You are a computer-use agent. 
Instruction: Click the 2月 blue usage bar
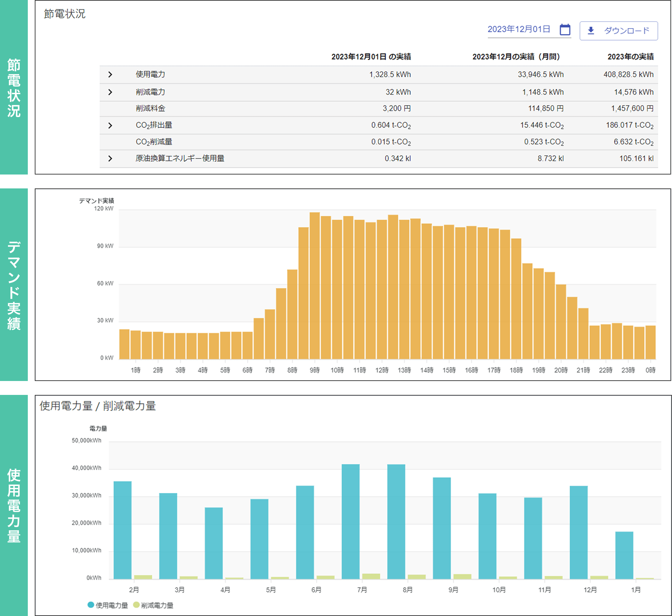pyautogui.click(x=122, y=530)
